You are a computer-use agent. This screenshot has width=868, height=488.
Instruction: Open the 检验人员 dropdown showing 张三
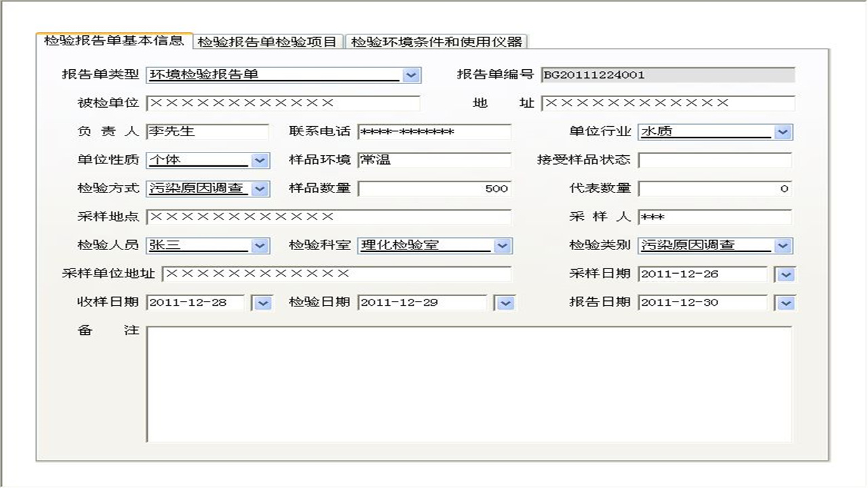click(260, 246)
